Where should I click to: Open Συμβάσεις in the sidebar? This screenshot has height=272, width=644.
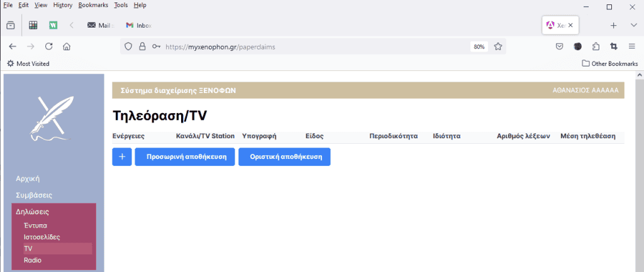tap(34, 195)
